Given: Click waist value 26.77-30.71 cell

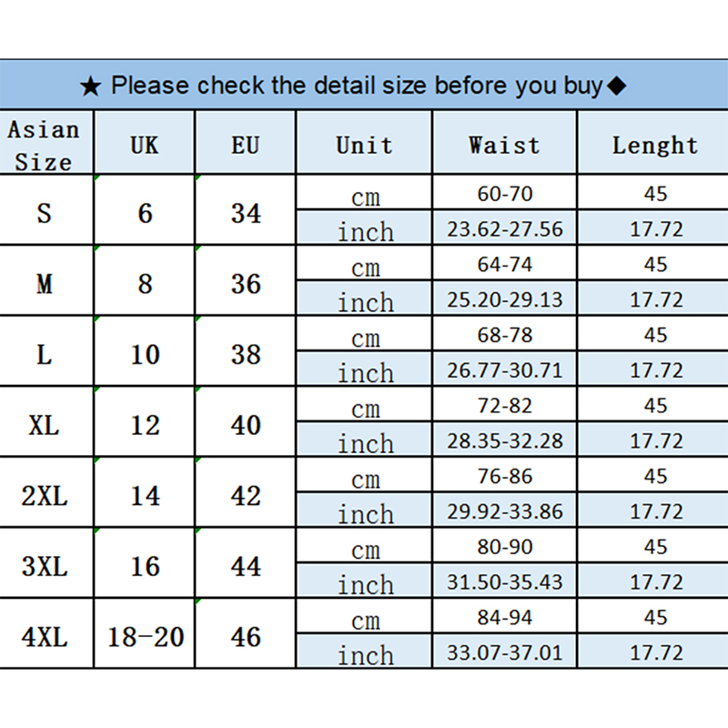Looking at the screenshot, I should pos(504,370).
